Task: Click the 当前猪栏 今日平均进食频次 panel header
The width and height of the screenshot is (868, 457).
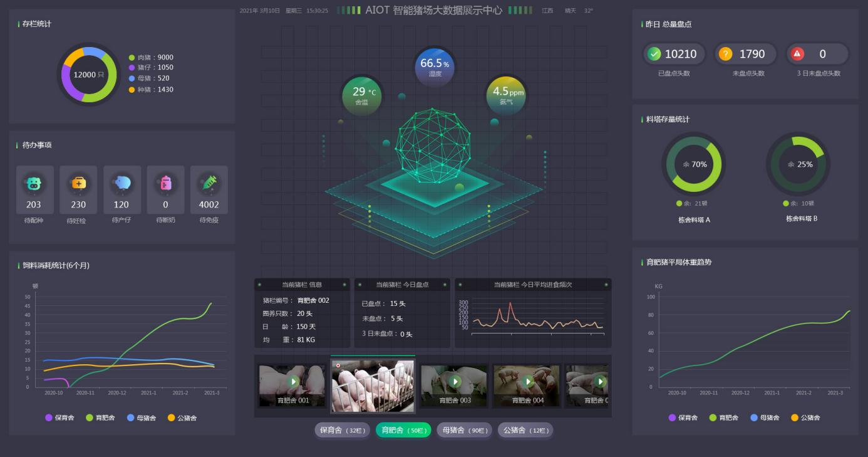Action: (x=533, y=285)
